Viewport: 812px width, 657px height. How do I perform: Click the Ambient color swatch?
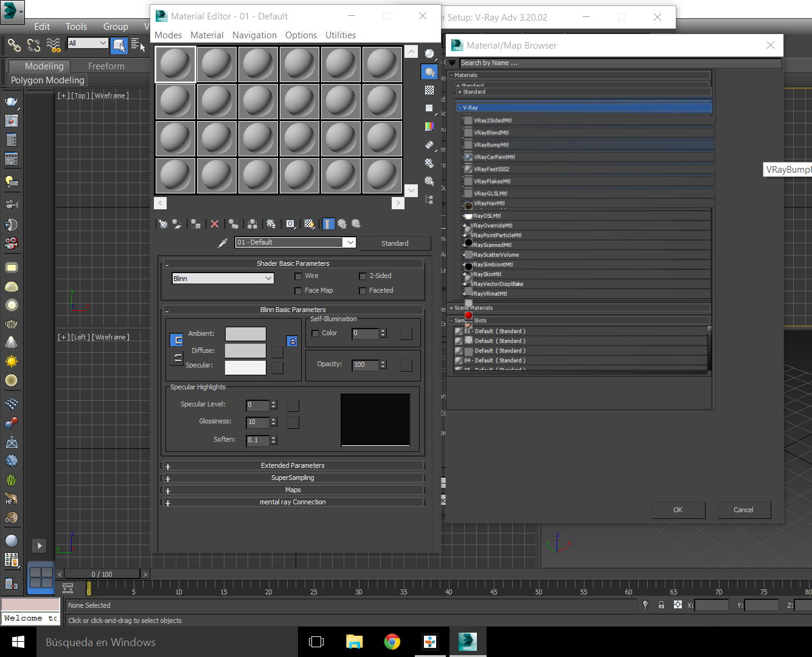click(x=246, y=334)
